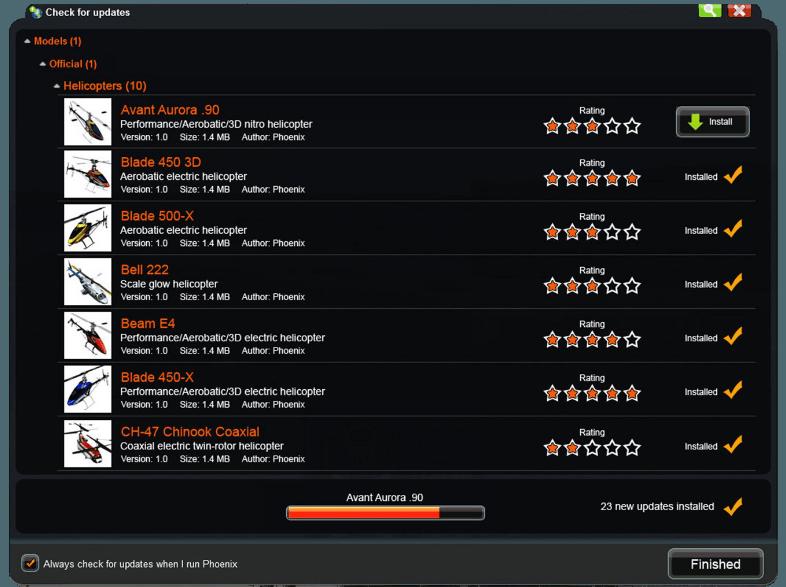Install the Avant Aurora .90 model
The width and height of the screenshot is (786, 587).
712,122
